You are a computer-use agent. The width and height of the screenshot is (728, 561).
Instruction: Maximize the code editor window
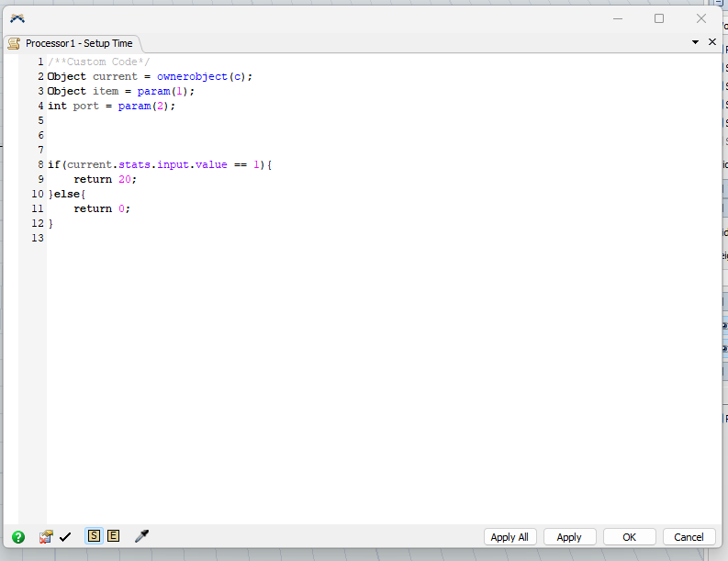pyautogui.click(x=659, y=18)
